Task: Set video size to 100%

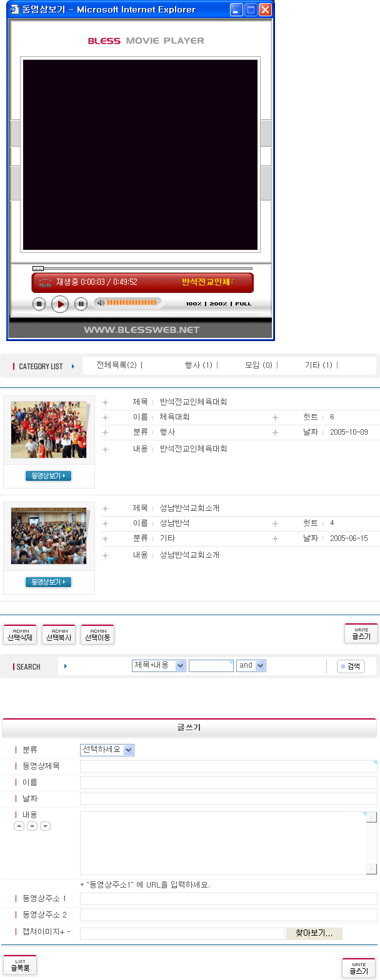Action: tap(194, 304)
